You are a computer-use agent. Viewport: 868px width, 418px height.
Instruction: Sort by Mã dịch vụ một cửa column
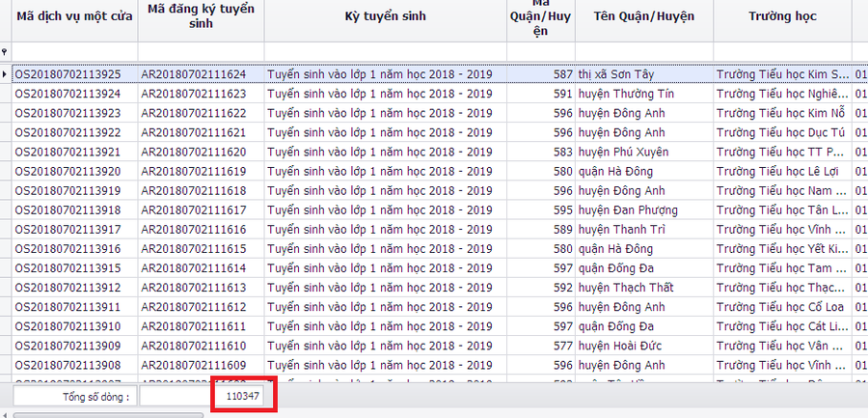(74, 17)
